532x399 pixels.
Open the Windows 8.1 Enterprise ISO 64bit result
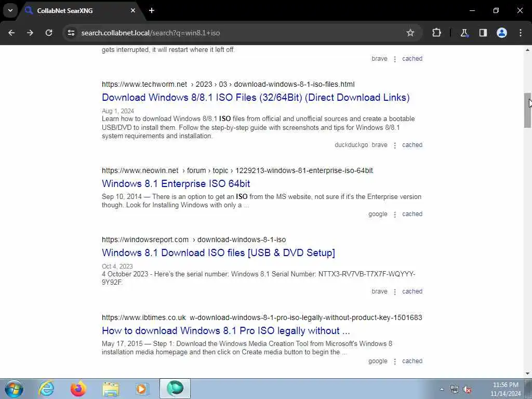[176, 183]
